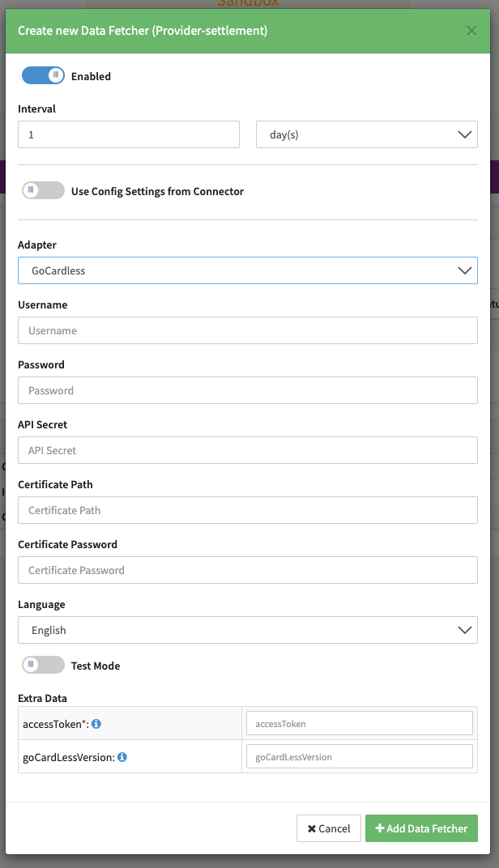
Task: Click the dialog title Create new Data Fetcher
Action: point(143,31)
